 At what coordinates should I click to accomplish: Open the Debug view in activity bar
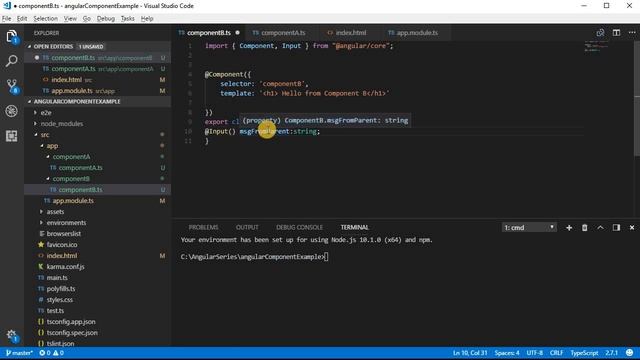point(12,111)
